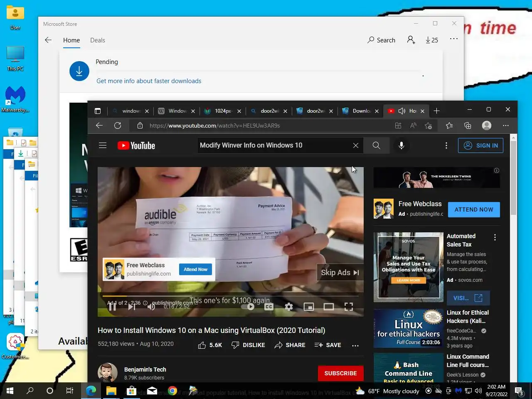Share the video via SHARE button
The width and height of the screenshot is (532, 399).
coord(290,345)
